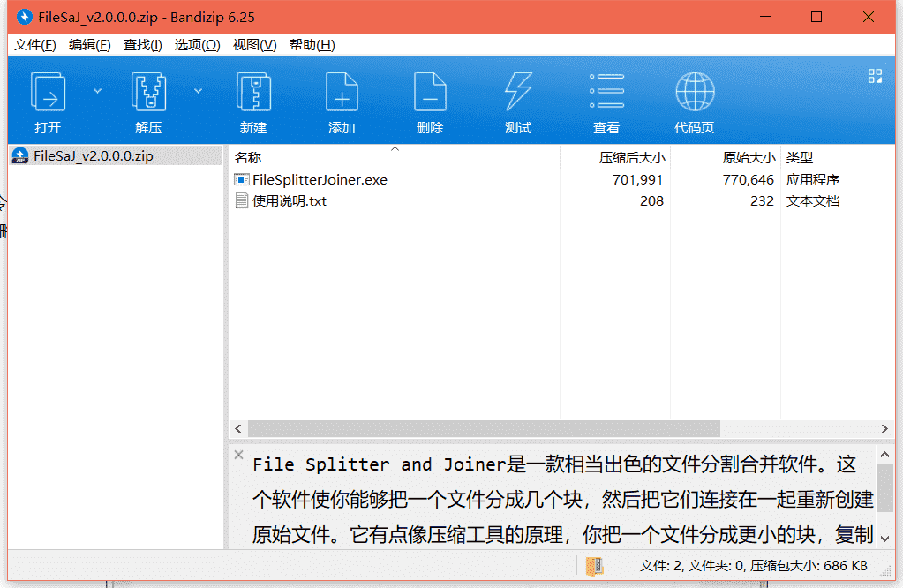Open the 视图(V) menu
Image resolution: width=903 pixels, height=588 pixels.
tap(254, 45)
